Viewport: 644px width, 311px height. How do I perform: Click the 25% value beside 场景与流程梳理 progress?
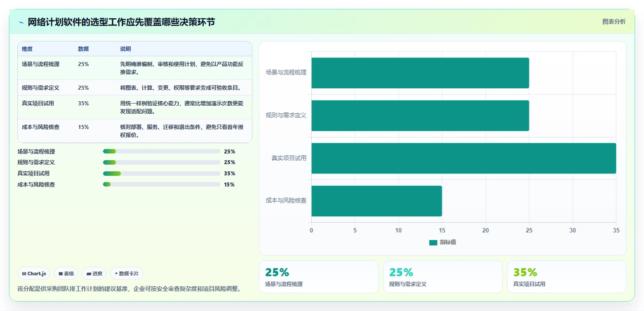tap(230, 152)
